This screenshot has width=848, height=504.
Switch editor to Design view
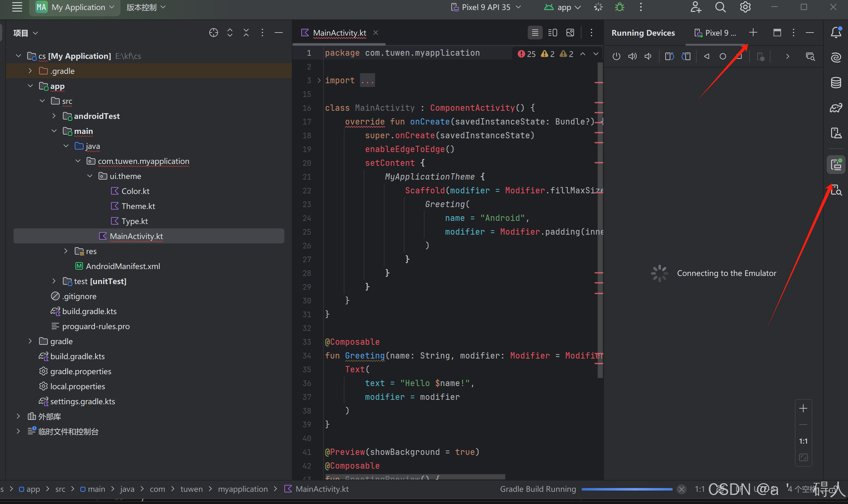[x=570, y=33]
